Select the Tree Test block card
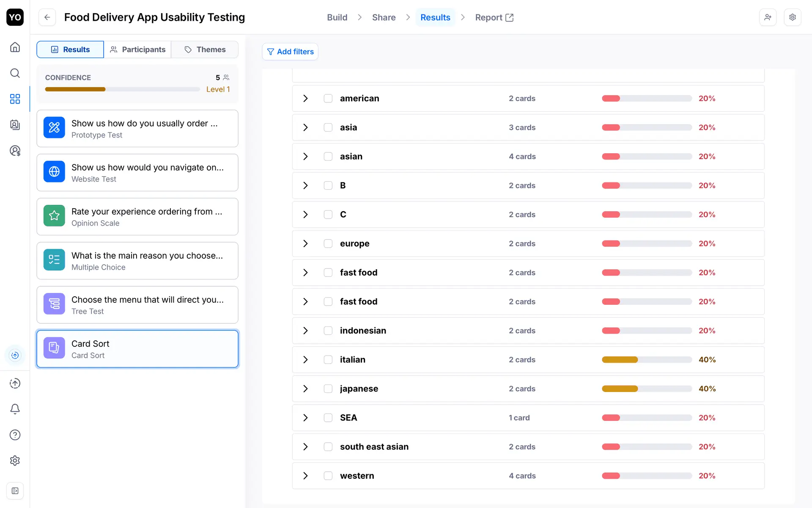 pyautogui.click(x=137, y=305)
